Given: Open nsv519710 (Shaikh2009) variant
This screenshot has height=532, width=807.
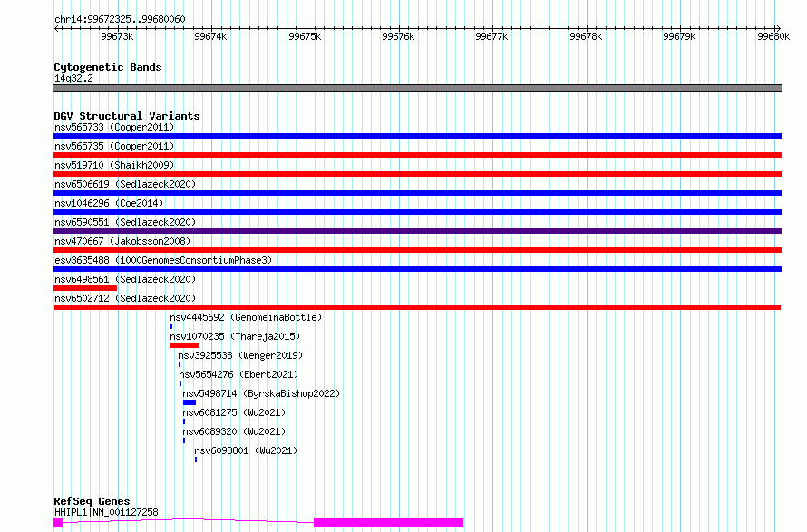Looking at the screenshot, I should [114, 165].
